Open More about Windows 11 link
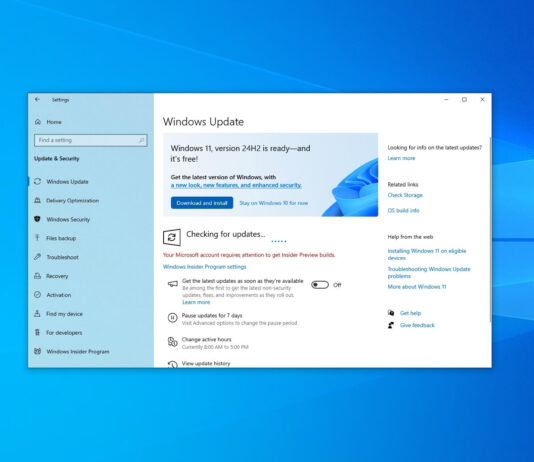Viewport: 534px width, 462px height. tap(417, 287)
